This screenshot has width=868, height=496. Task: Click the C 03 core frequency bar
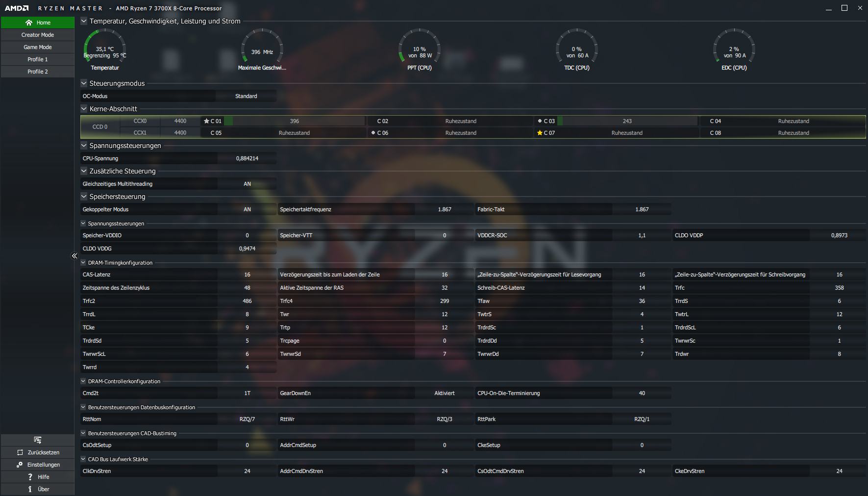pos(627,121)
